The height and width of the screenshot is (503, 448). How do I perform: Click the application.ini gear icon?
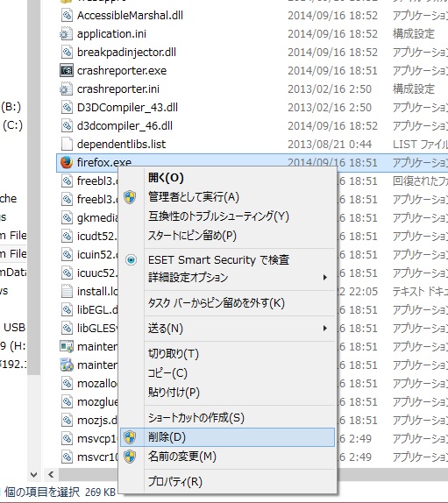67,33
